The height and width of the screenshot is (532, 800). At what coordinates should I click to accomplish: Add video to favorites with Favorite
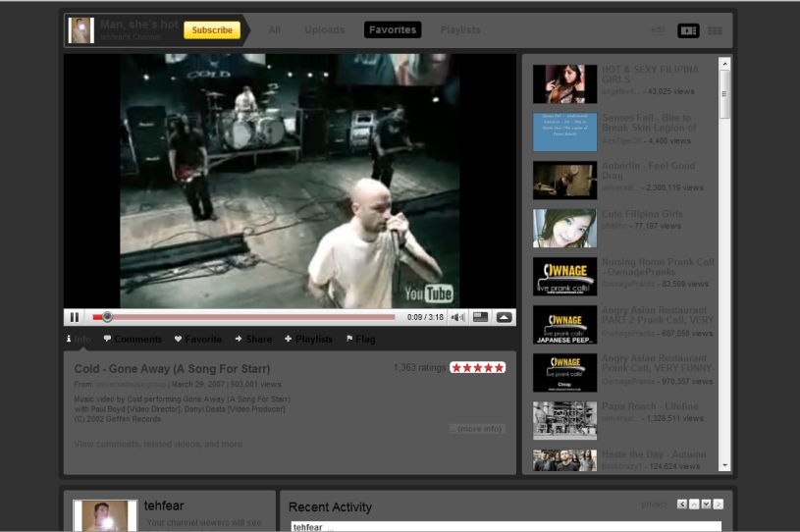tap(198, 340)
